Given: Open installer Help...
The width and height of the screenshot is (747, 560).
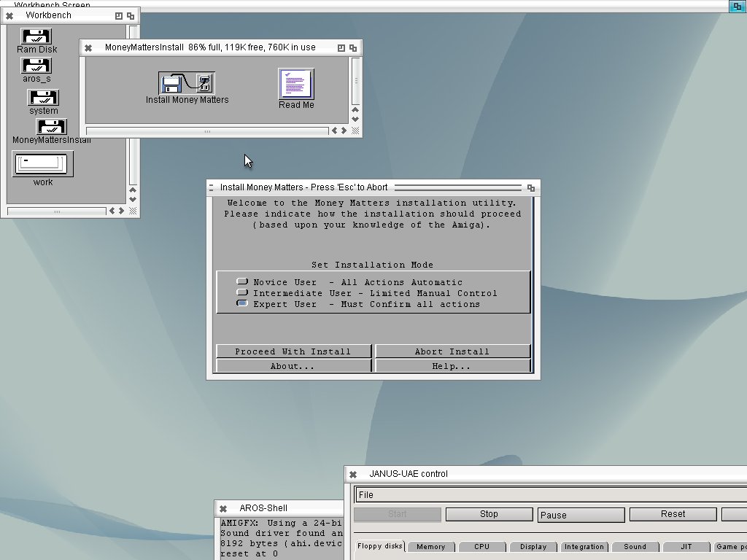Looking at the screenshot, I should 452,366.
